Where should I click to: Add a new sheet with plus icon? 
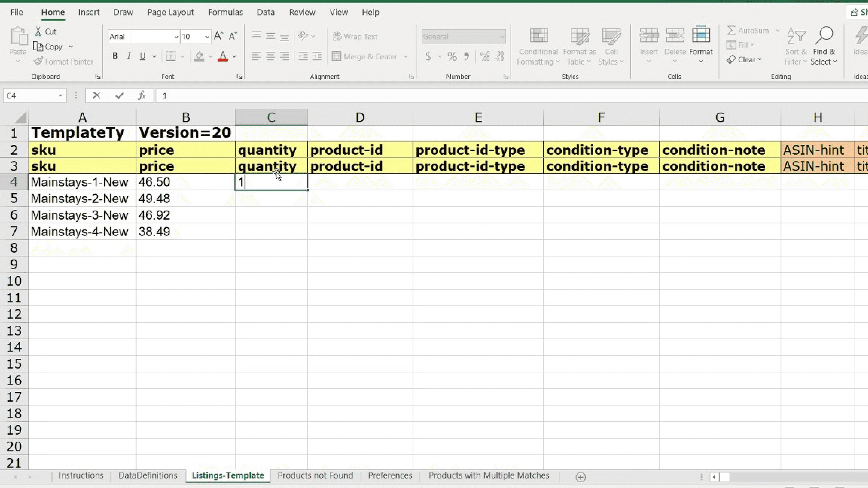pos(580,477)
